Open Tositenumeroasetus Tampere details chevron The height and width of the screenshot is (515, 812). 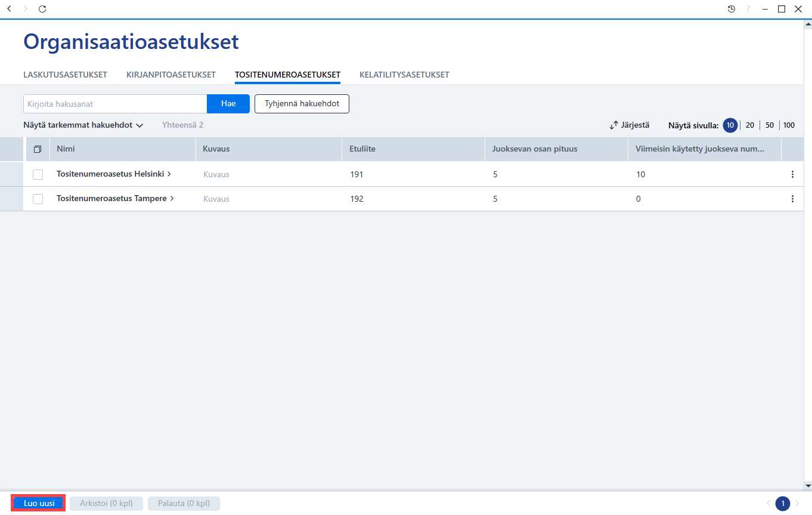(x=172, y=199)
